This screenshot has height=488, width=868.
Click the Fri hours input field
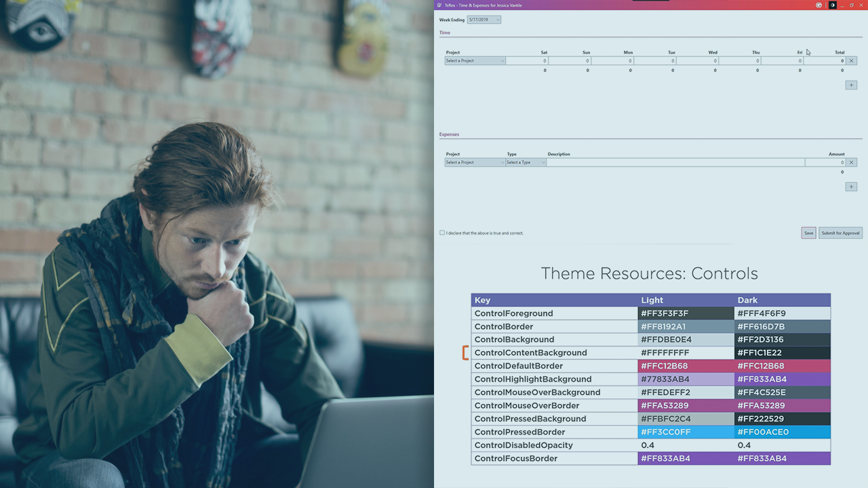click(x=782, y=61)
